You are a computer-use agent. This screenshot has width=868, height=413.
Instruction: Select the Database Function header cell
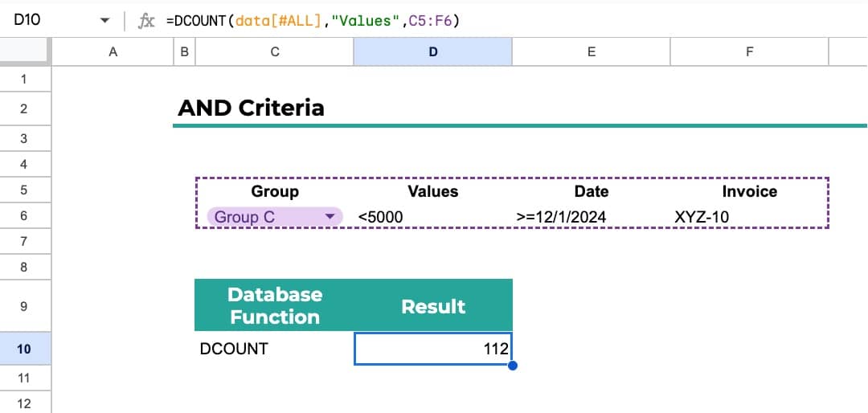coord(274,305)
